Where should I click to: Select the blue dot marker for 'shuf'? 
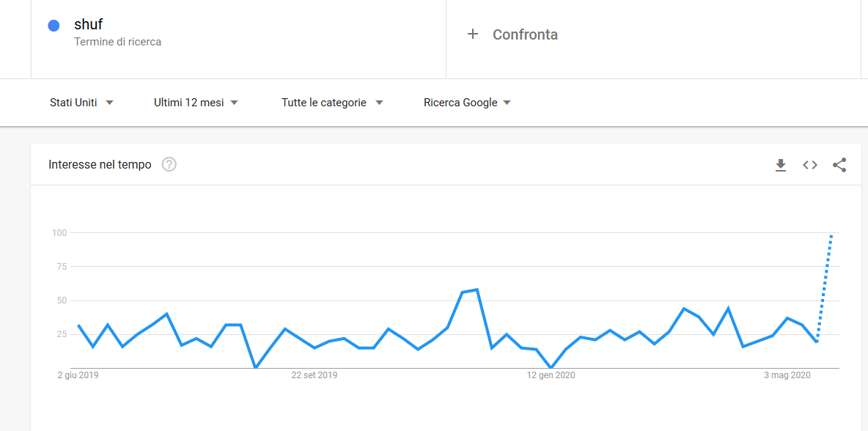pyautogui.click(x=53, y=25)
